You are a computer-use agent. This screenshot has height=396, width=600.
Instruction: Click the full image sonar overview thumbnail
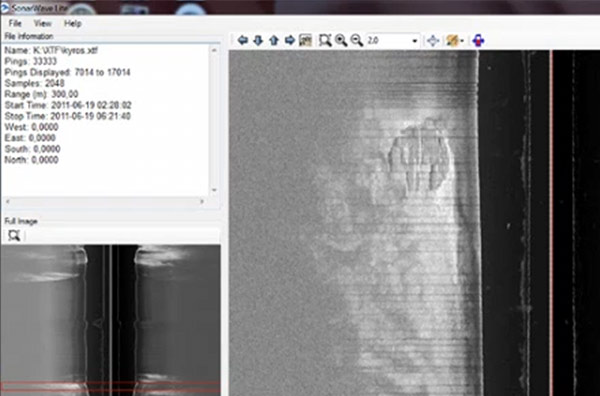pos(110,320)
